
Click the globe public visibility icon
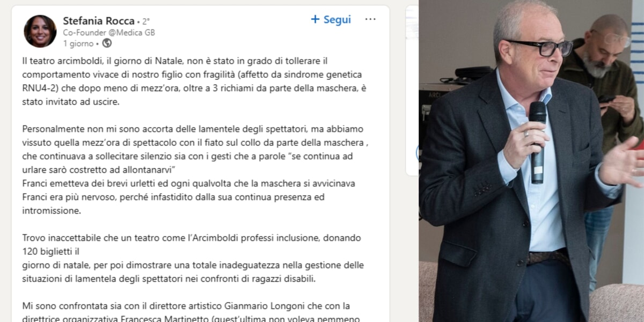point(107,43)
